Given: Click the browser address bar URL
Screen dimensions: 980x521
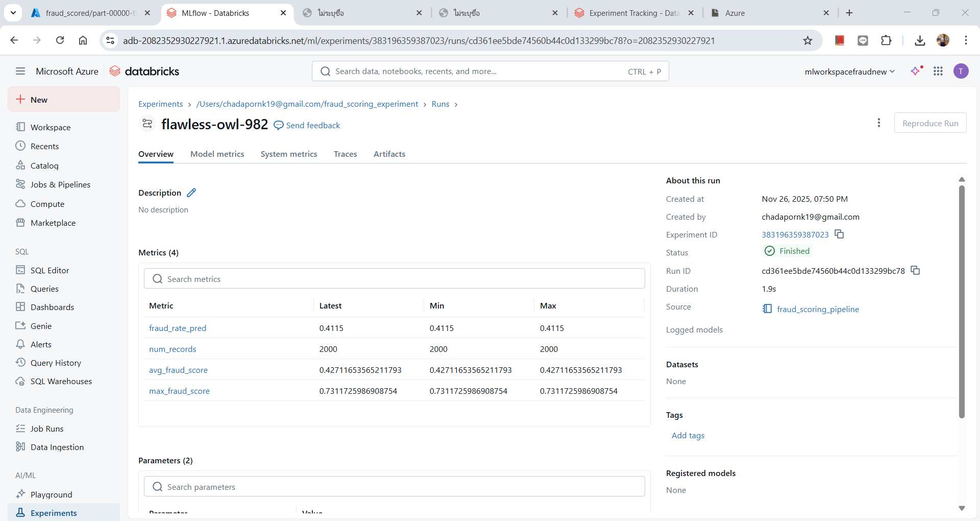Looking at the screenshot, I should coord(419,41).
